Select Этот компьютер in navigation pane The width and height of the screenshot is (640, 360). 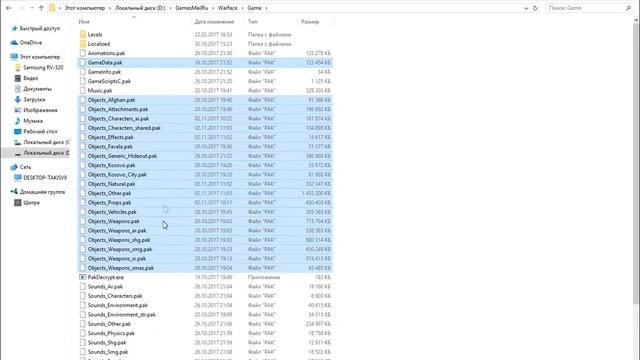(x=40, y=57)
